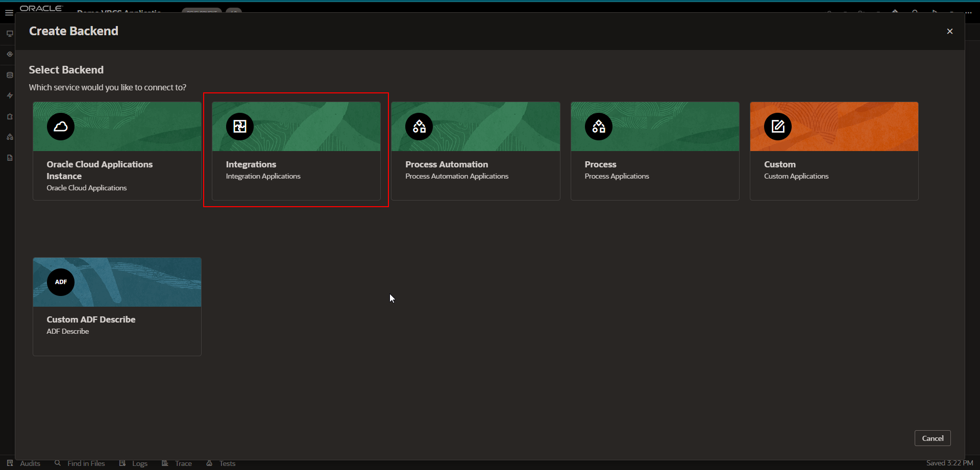Pick the Process Automation backend card
The image size is (980, 470).
[476, 151]
